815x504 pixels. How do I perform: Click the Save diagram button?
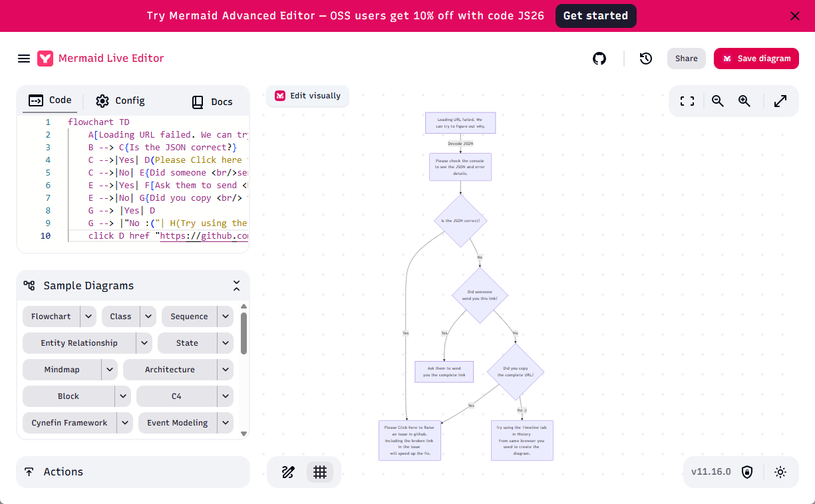756,59
